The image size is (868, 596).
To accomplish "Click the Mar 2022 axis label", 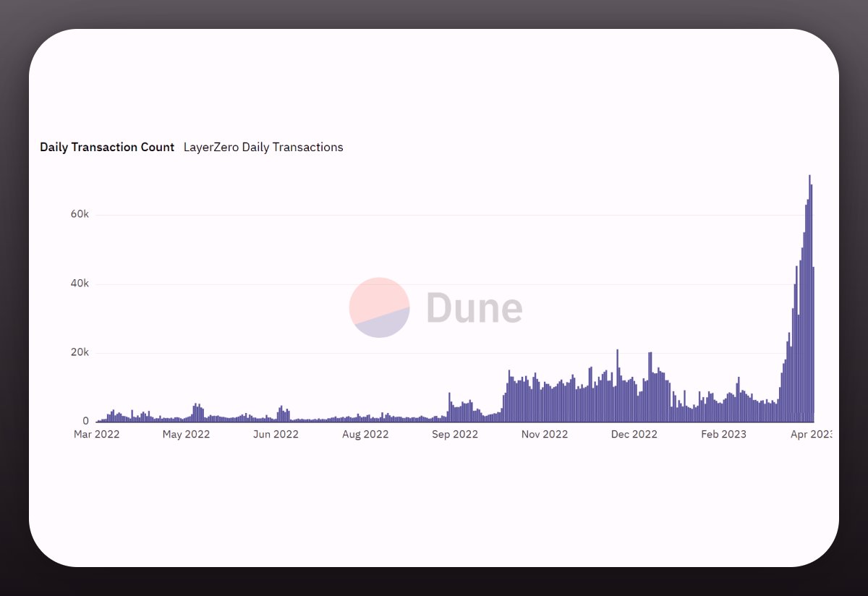I will tap(96, 434).
